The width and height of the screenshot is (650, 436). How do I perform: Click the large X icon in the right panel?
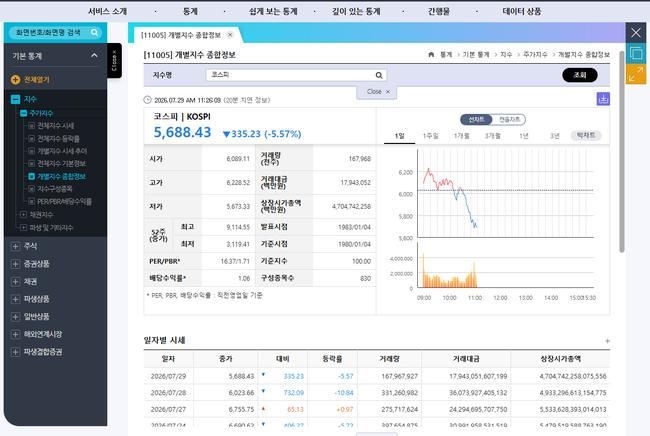pos(636,32)
